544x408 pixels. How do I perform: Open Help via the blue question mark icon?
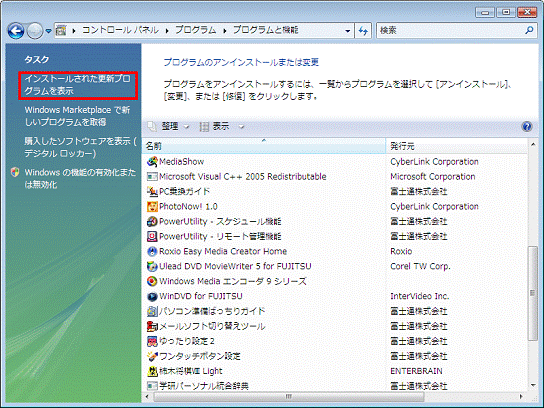[527, 127]
